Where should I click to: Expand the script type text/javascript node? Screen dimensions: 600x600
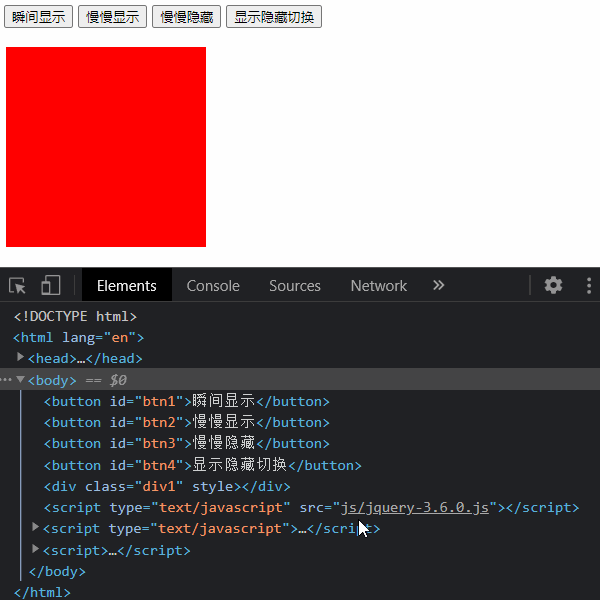coord(35,527)
